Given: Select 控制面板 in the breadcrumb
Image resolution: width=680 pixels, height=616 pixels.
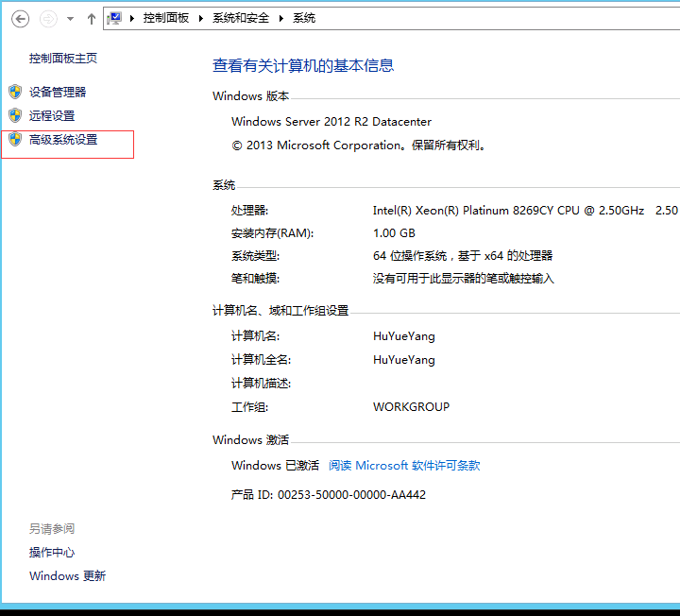Looking at the screenshot, I should 166,18.
